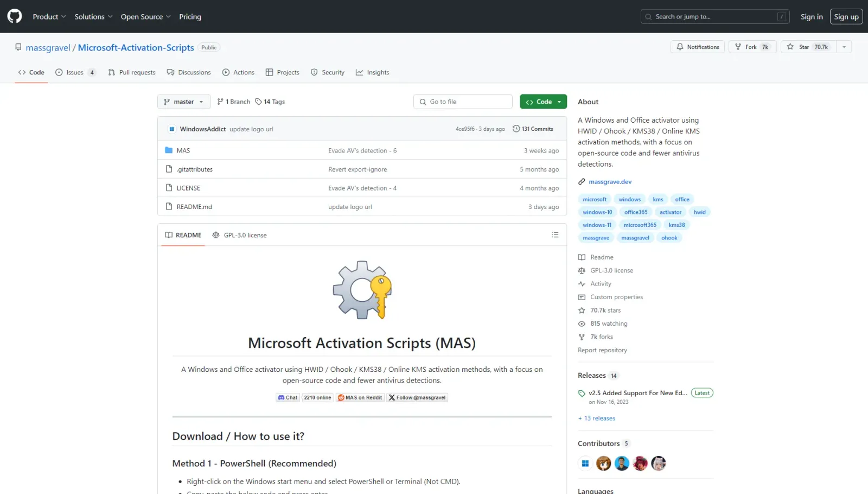Open the 131 Commits history
Viewport: 868px width, 494px height.
pos(533,129)
